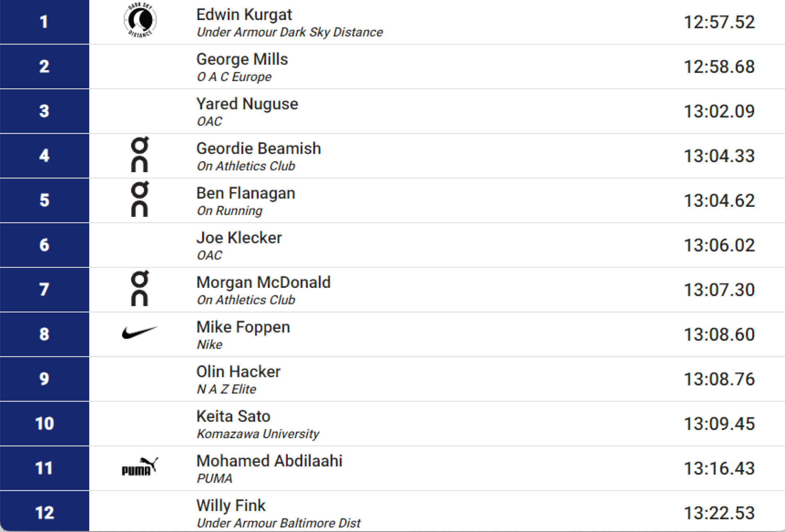
Task: Select Willy Fink's name
Action: (231, 505)
